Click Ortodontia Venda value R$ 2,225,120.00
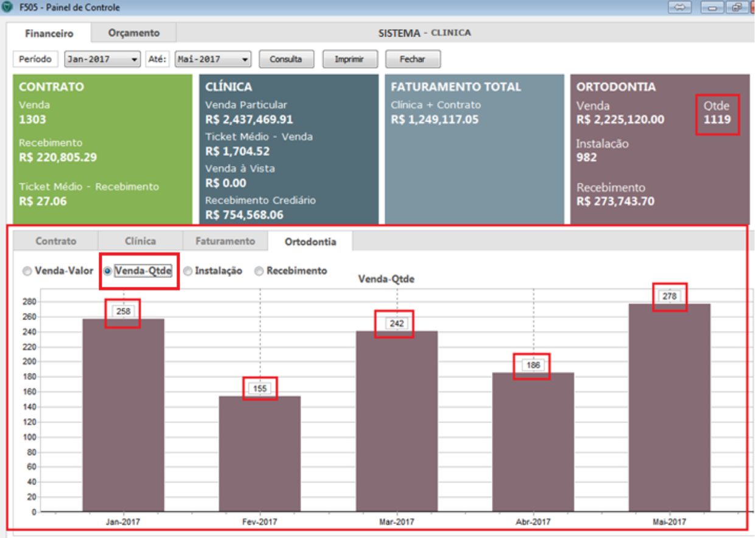This screenshot has height=538, width=756. (x=620, y=119)
